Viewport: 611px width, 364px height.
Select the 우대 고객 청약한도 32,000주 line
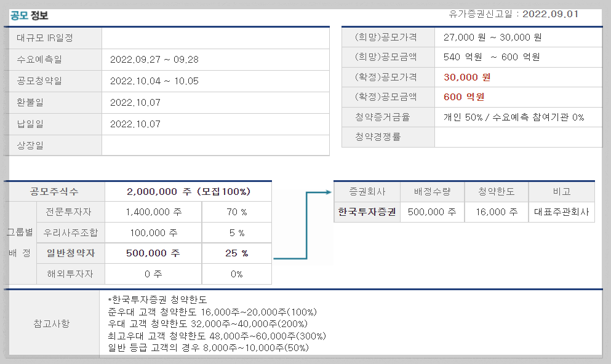coord(208,323)
